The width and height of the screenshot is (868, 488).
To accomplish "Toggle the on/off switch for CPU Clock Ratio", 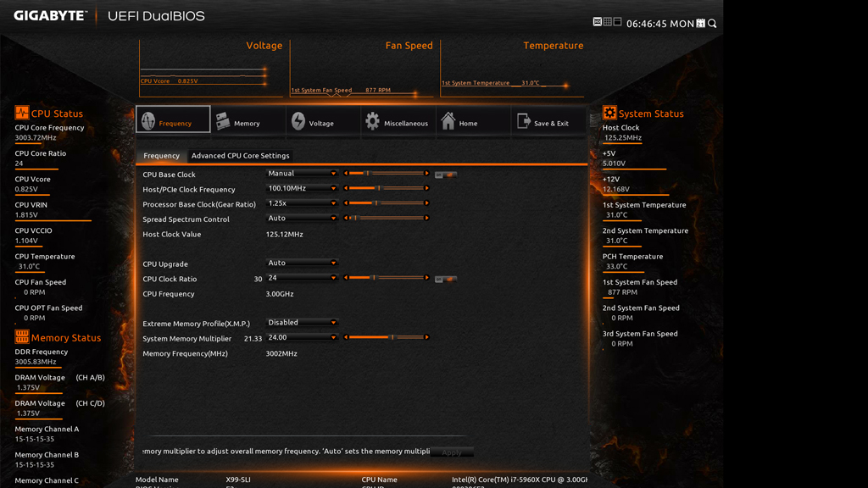I will (445, 279).
